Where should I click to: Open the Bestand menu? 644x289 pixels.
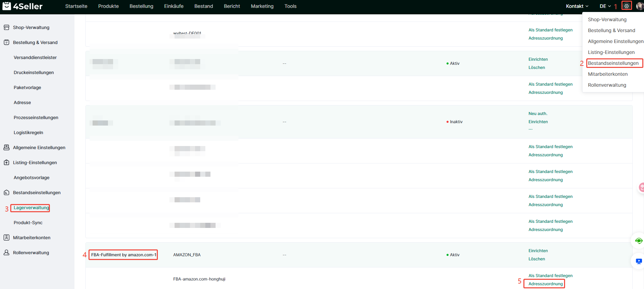point(204,6)
